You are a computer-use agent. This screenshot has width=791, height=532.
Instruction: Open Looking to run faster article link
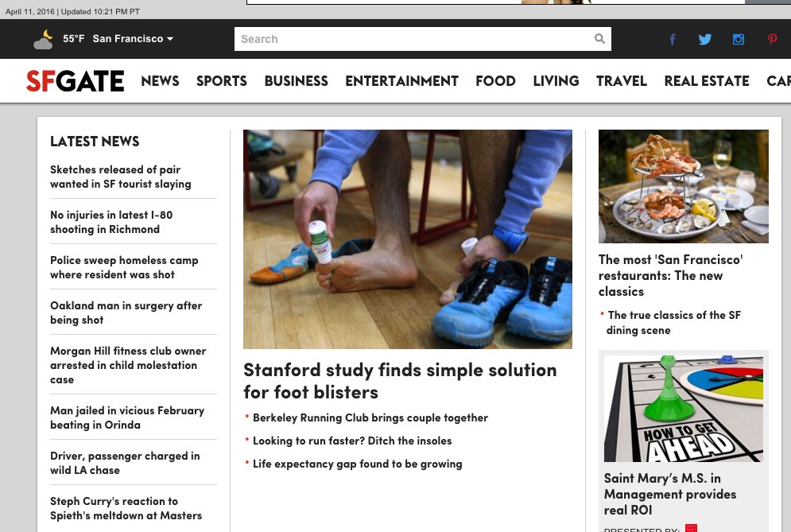(x=352, y=441)
